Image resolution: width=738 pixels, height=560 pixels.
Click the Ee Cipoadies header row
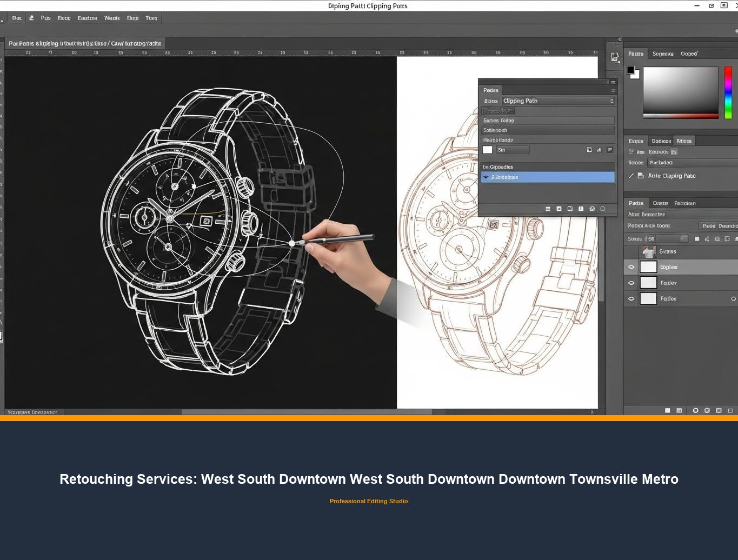click(x=548, y=167)
